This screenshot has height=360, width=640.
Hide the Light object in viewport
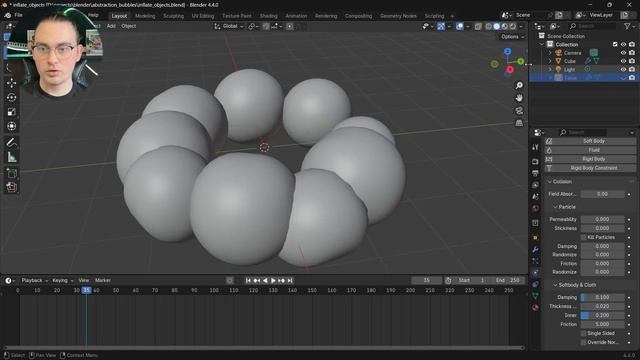click(623, 69)
